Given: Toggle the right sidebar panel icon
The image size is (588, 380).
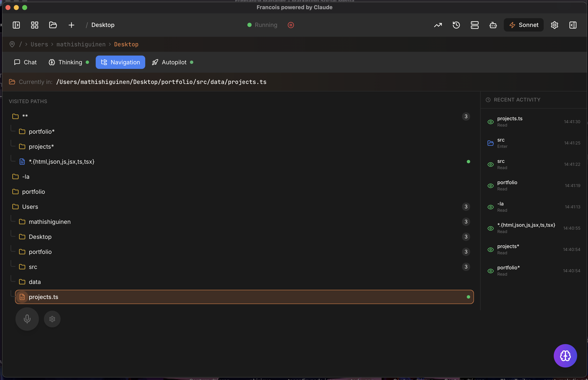Looking at the screenshot, I should click(573, 25).
